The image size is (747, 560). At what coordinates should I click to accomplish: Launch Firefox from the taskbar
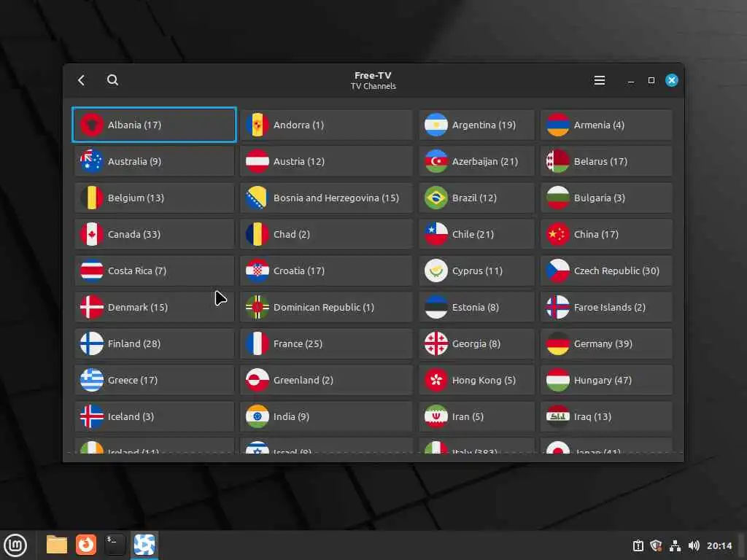click(x=86, y=545)
